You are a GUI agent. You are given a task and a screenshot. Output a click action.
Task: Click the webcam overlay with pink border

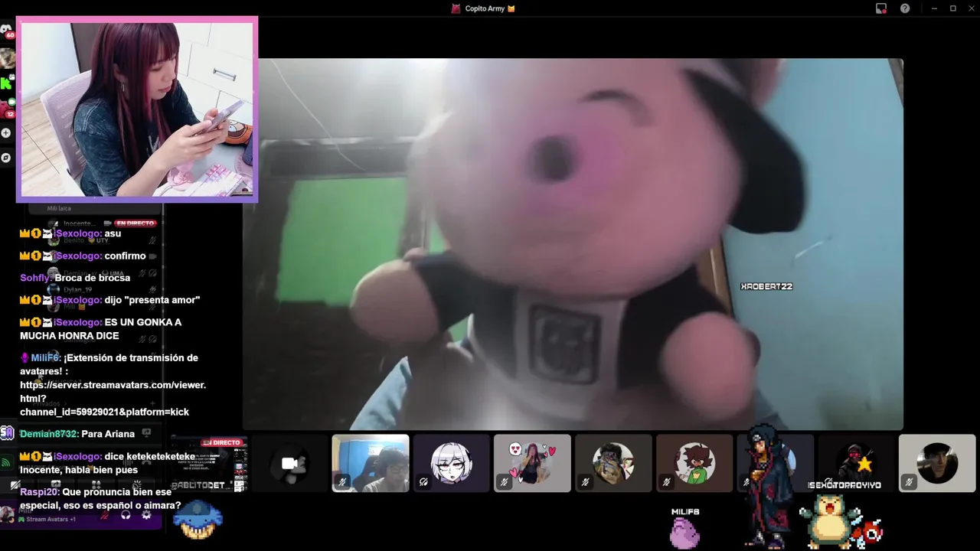click(x=137, y=109)
